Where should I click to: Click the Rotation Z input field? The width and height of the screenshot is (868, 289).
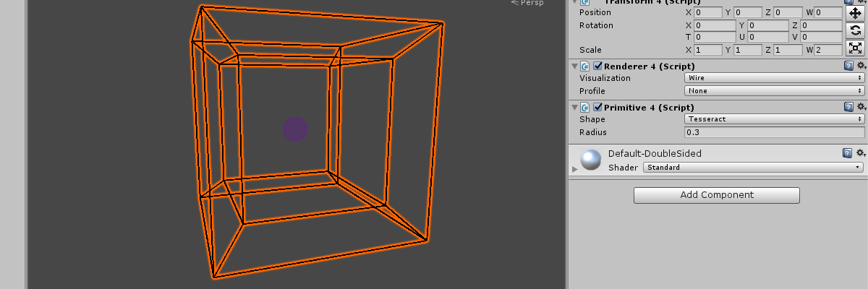(x=822, y=25)
